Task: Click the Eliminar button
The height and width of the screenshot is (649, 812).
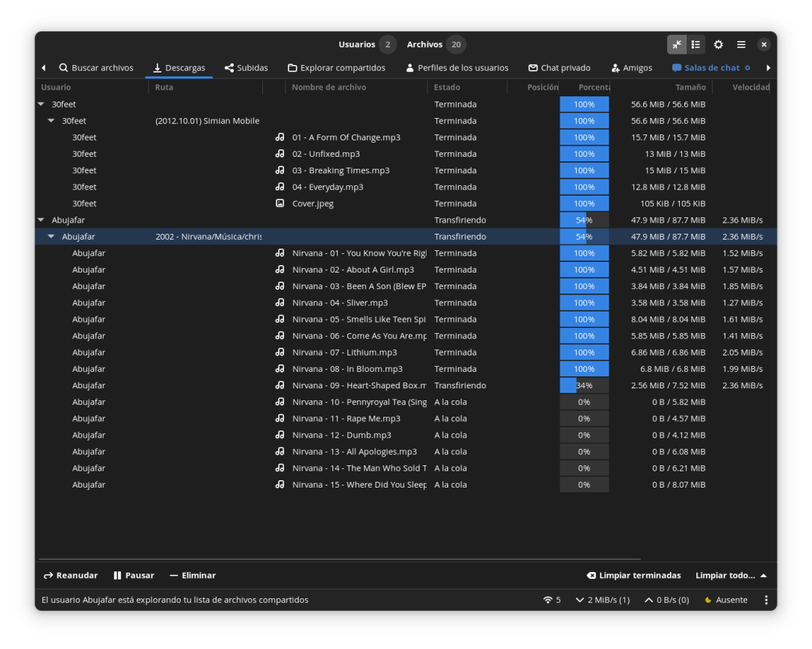Action: (x=193, y=576)
